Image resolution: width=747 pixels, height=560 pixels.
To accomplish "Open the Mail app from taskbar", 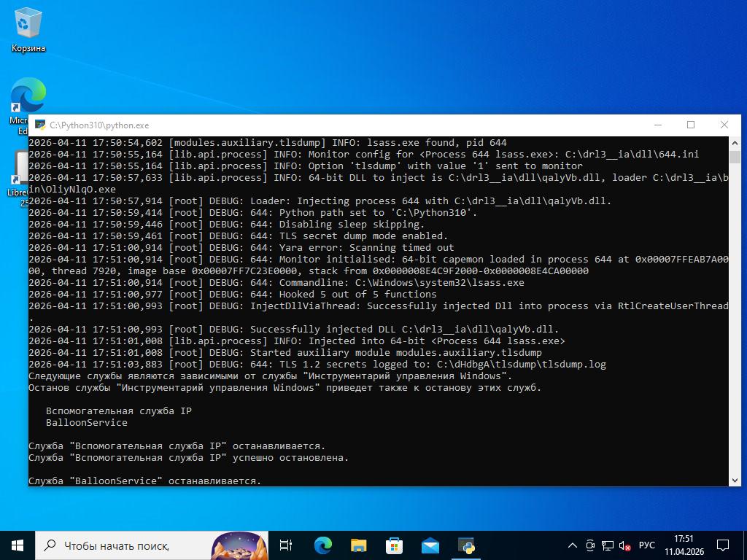I will point(430,545).
